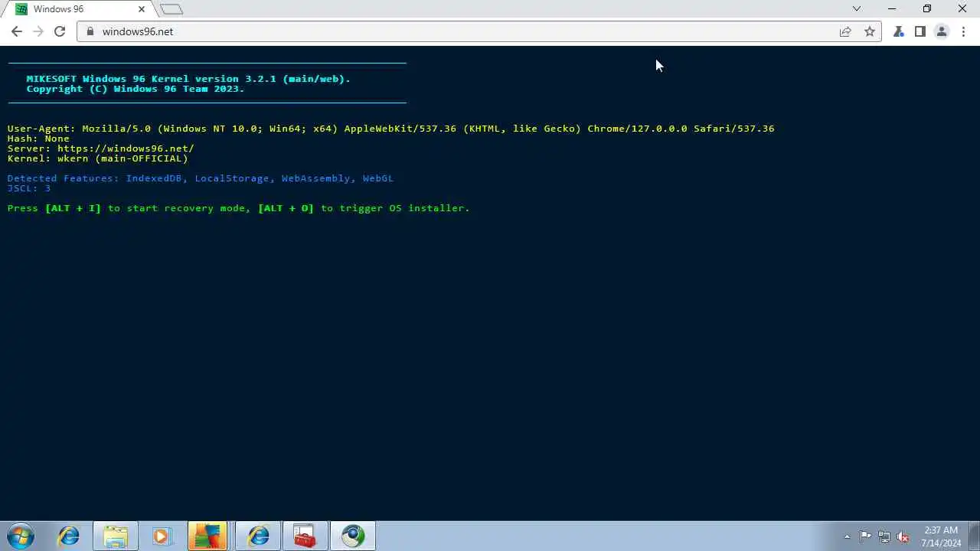This screenshot has width=980, height=551.
Task: Click the Show Desktop strip
Action: click(x=975, y=536)
